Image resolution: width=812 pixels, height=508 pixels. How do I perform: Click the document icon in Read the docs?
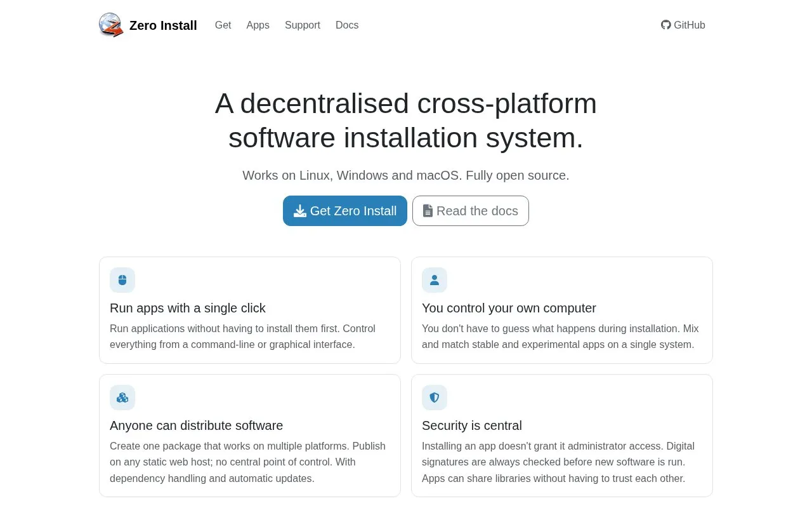pos(428,211)
